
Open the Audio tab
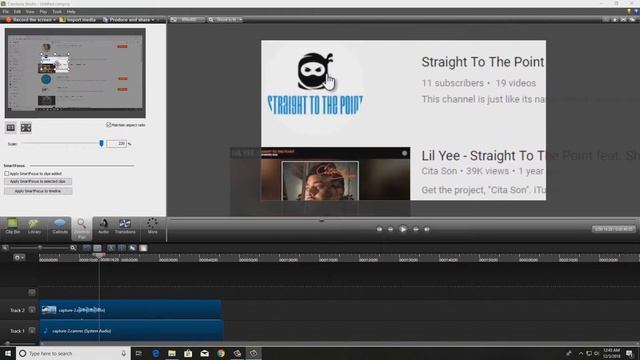[103, 227]
